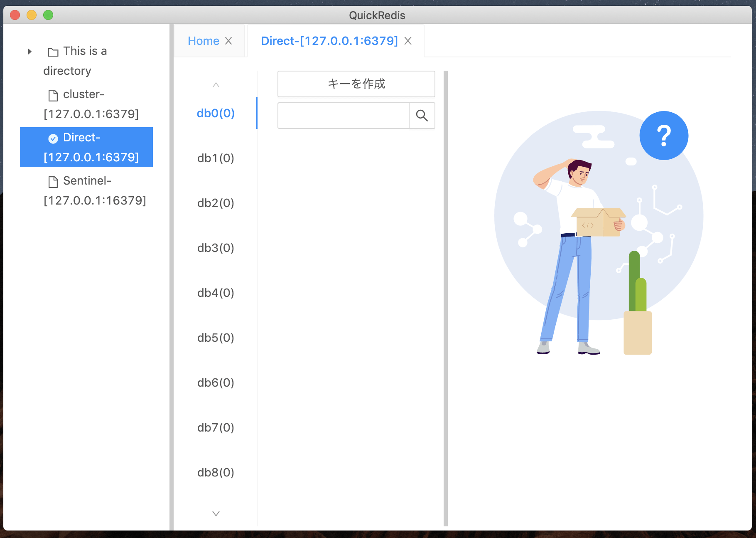Open help via the question mark icon
This screenshot has width=756, height=538.
[664, 135]
